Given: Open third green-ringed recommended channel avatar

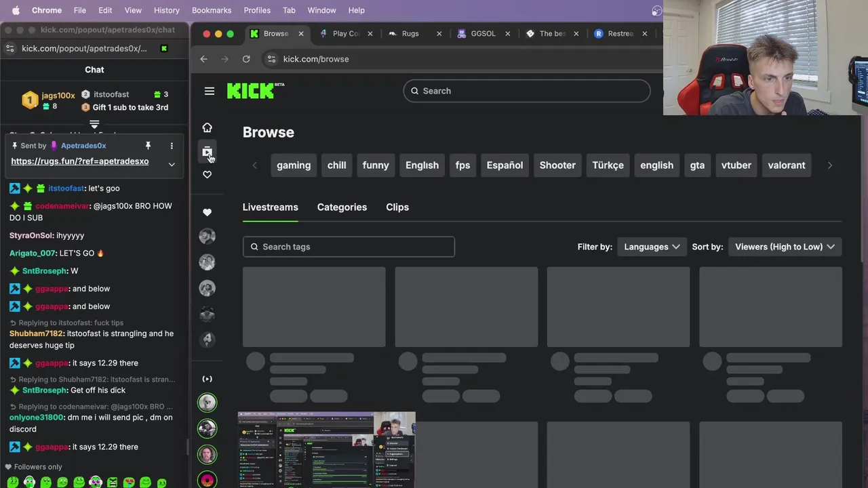Looking at the screenshot, I should click(x=207, y=454).
